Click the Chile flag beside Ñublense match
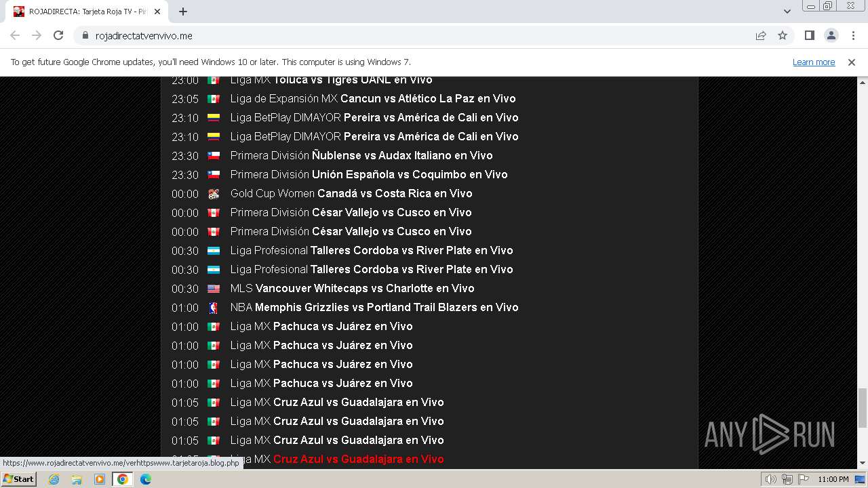The width and height of the screenshot is (868, 488). pyautogui.click(x=214, y=156)
